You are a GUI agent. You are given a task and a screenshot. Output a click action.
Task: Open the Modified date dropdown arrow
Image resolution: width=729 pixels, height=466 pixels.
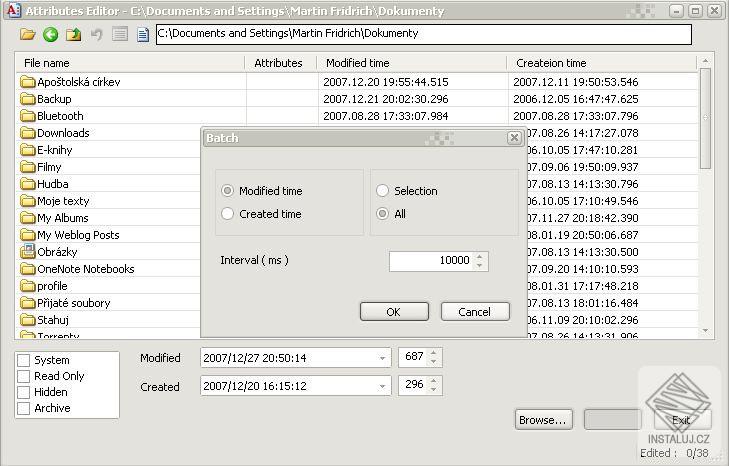(382, 358)
